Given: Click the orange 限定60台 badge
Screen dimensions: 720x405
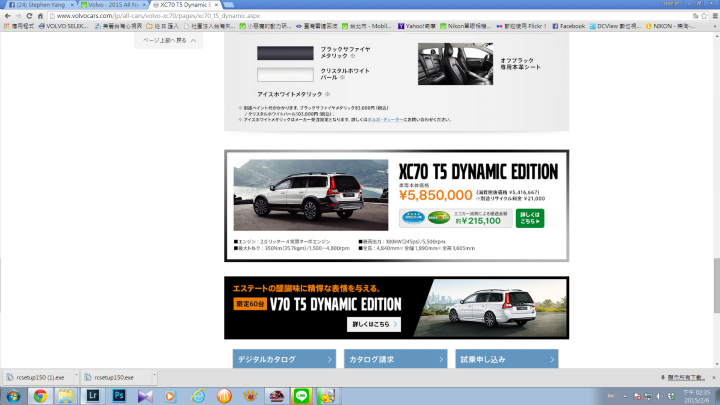Looking at the screenshot, I should 250,304.
